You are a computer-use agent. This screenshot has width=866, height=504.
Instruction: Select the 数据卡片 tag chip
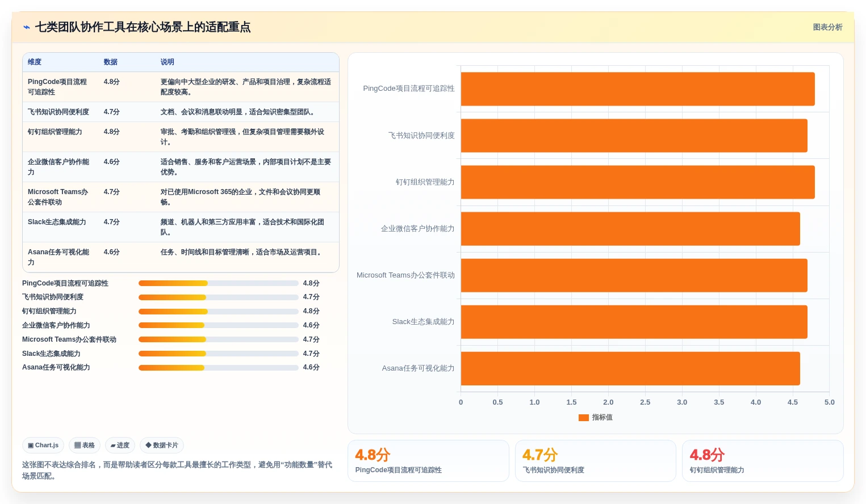162,446
